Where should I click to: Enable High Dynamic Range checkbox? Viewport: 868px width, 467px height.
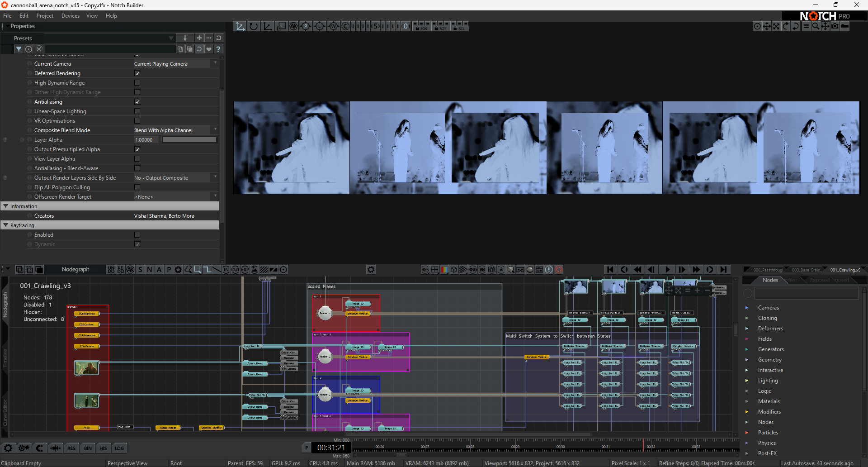[x=137, y=83]
